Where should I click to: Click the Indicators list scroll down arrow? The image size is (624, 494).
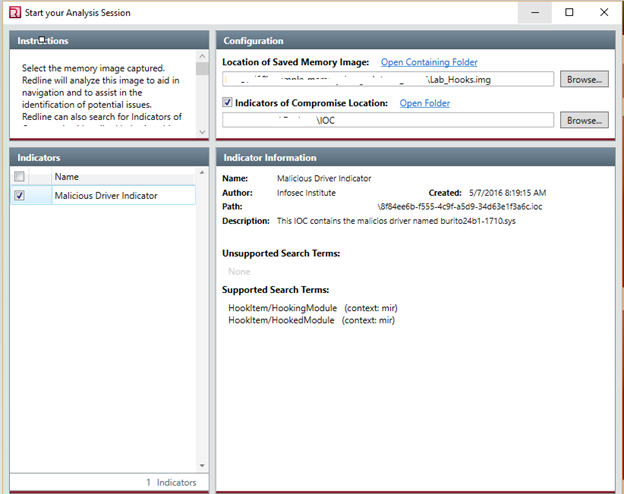203,465
